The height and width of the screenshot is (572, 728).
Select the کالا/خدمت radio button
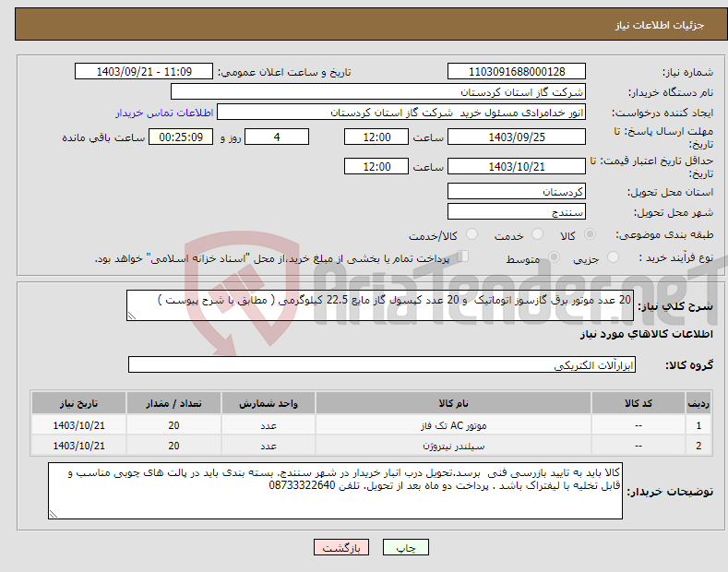tap(471, 234)
